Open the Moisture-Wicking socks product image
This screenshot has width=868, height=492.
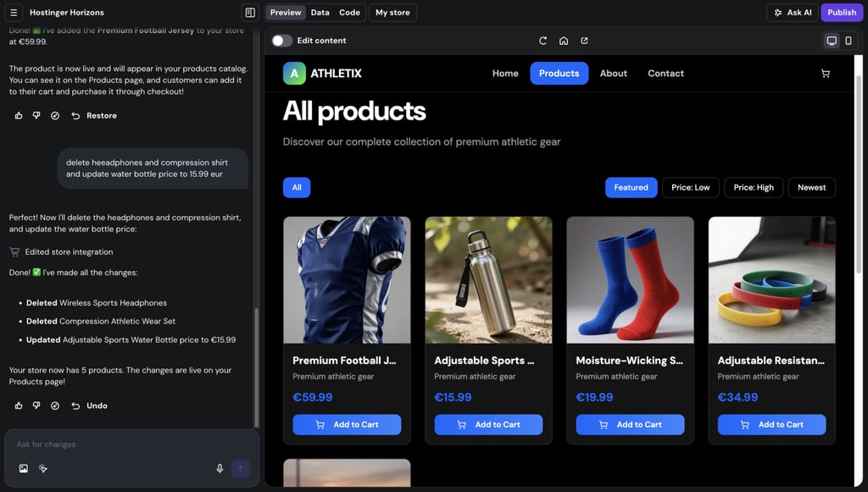630,279
